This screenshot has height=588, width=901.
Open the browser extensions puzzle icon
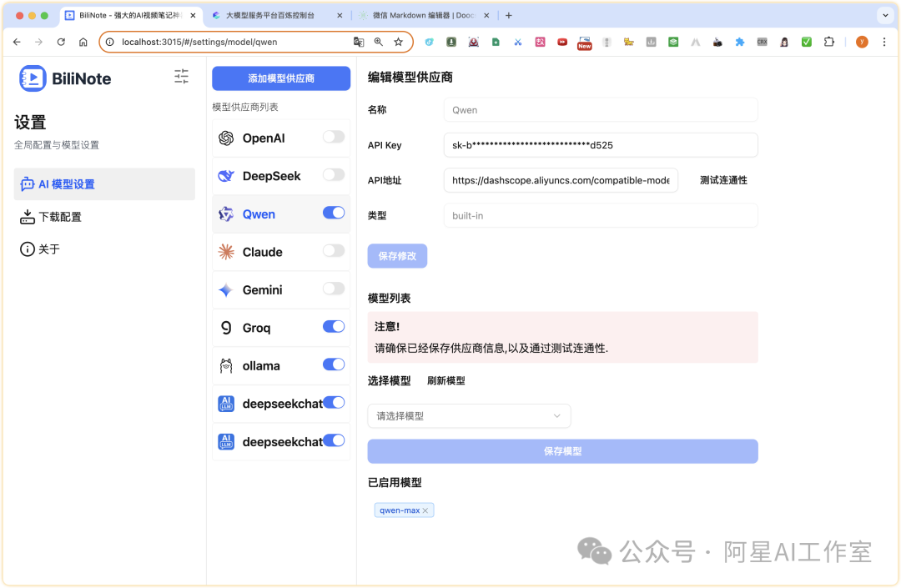pyautogui.click(x=828, y=42)
